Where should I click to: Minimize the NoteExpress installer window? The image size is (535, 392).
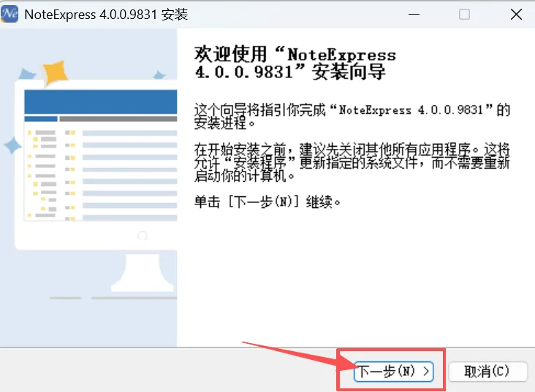[414, 15]
